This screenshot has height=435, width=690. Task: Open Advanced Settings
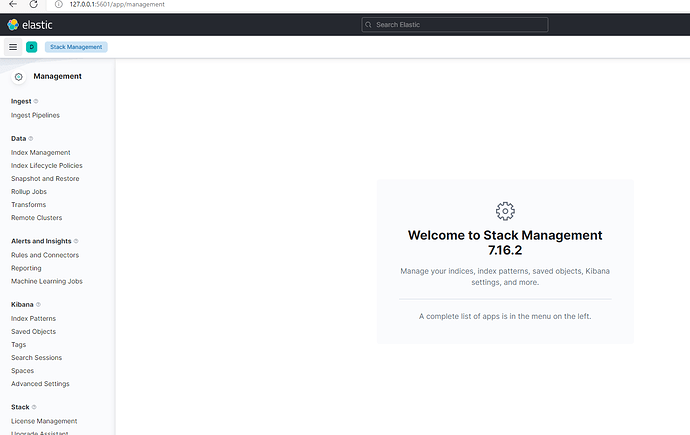coord(40,384)
